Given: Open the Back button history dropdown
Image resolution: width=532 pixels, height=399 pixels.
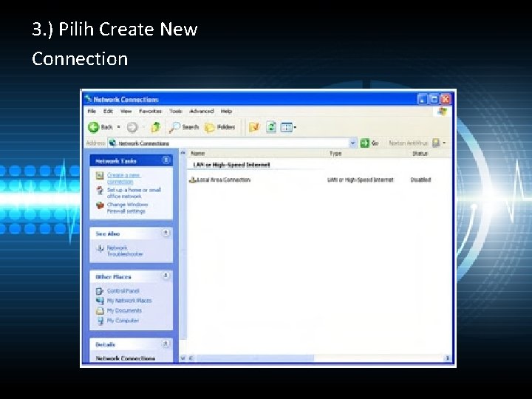Looking at the screenshot, I should click(x=119, y=127).
